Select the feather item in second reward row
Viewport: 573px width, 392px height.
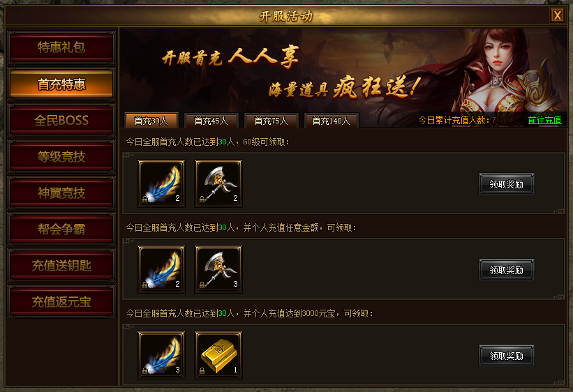[161, 269]
